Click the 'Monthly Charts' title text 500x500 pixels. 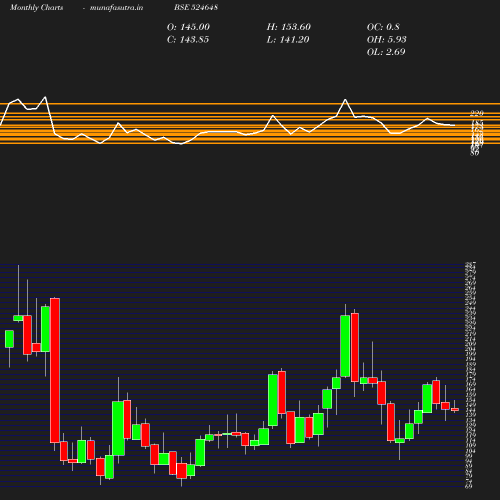(36, 7)
